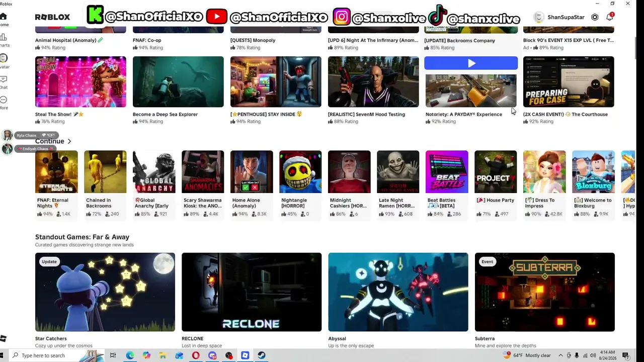This screenshot has height=362, width=644.
Task: Open [QUESTS] Monopoly title link
Action: (x=253, y=40)
